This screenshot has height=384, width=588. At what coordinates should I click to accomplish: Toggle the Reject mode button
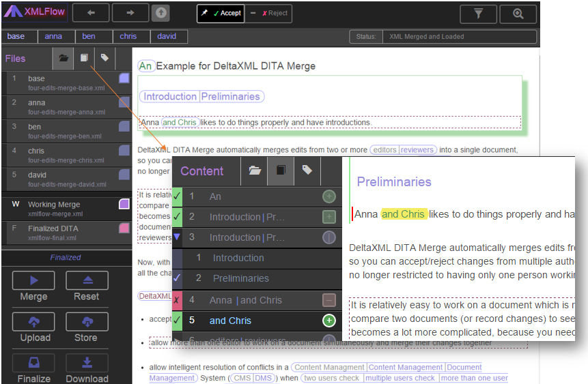pyautogui.click(x=268, y=13)
